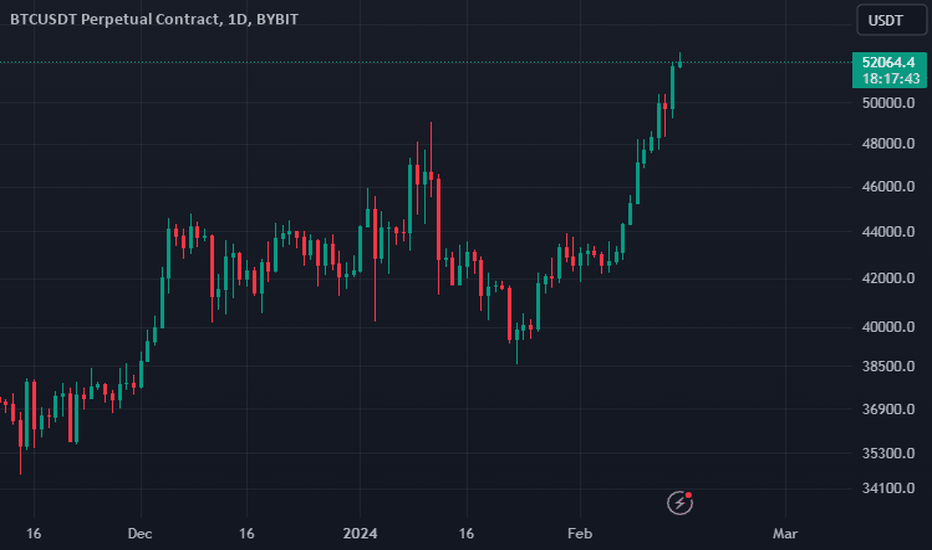Viewport: 932px width, 550px height.
Task: Click the current price label 52064.4
Action: pyautogui.click(x=889, y=62)
